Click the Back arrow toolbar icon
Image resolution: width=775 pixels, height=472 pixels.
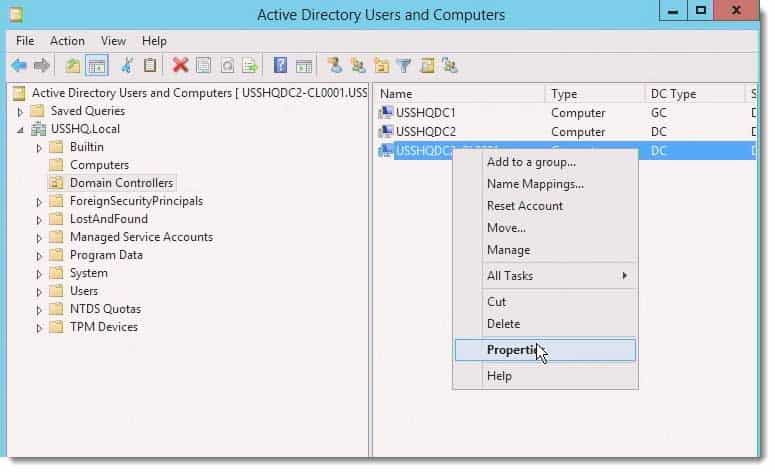[19, 66]
